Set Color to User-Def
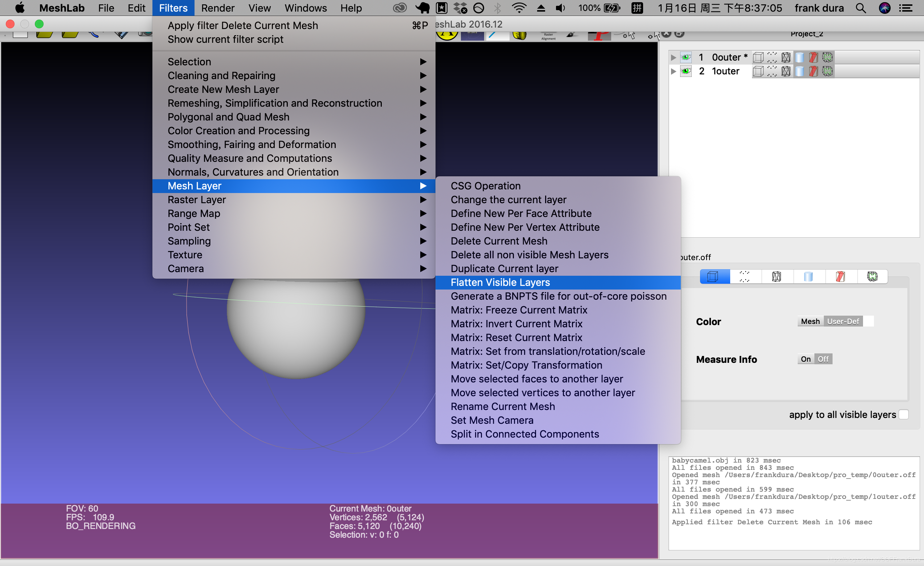Image resolution: width=924 pixels, height=566 pixels. tap(843, 321)
